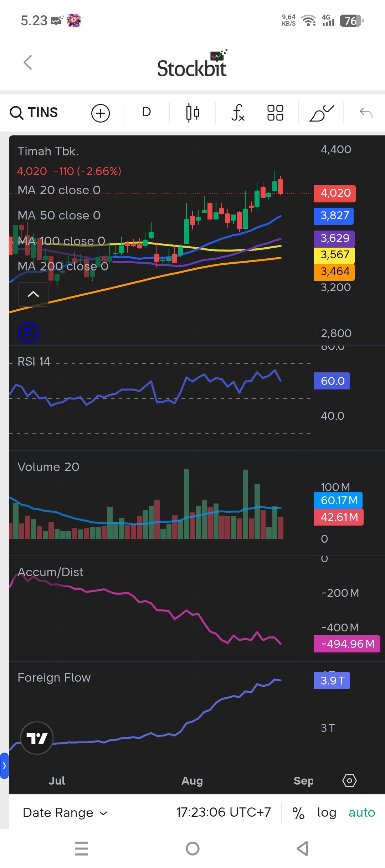Open chart settings hexagon icon
Screen dimensions: 385x868
349,781
